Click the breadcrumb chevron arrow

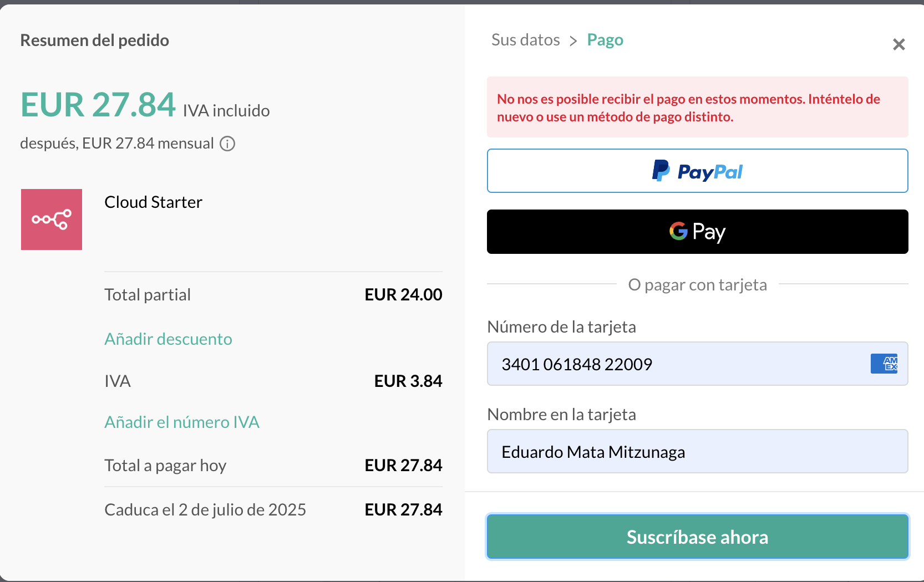[573, 41]
